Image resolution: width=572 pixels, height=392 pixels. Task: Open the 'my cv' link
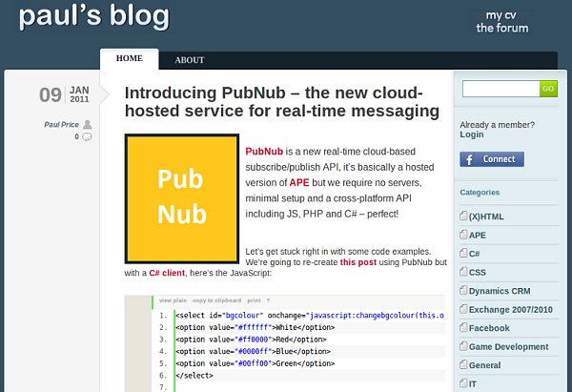pyautogui.click(x=500, y=15)
